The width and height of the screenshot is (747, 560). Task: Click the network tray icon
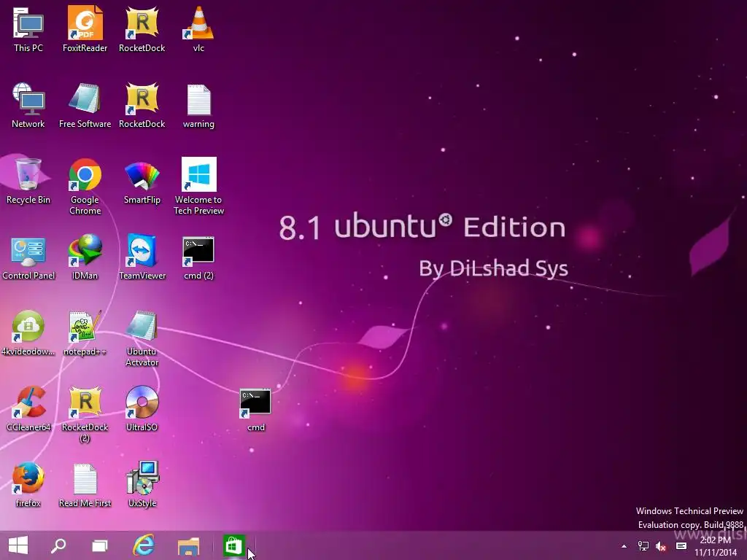(x=643, y=546)
